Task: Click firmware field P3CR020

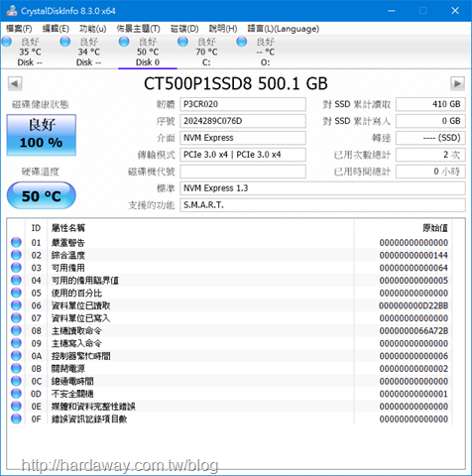Action: click(x=243, y=104)
